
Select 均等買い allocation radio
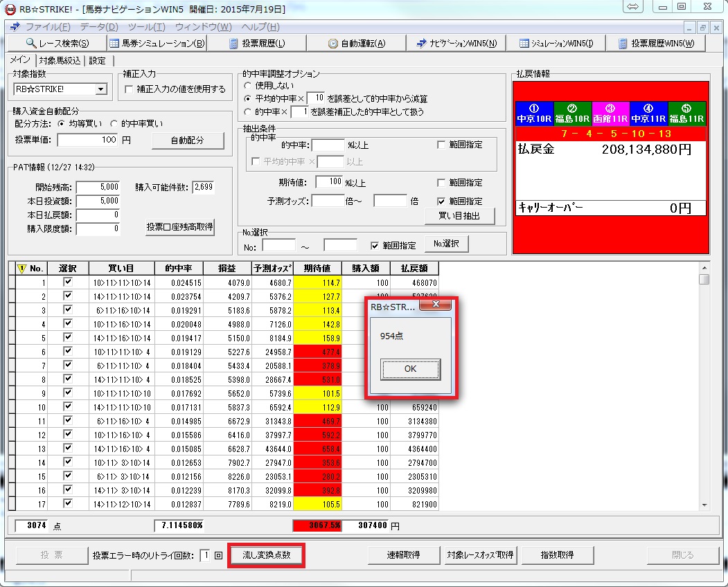61,123
